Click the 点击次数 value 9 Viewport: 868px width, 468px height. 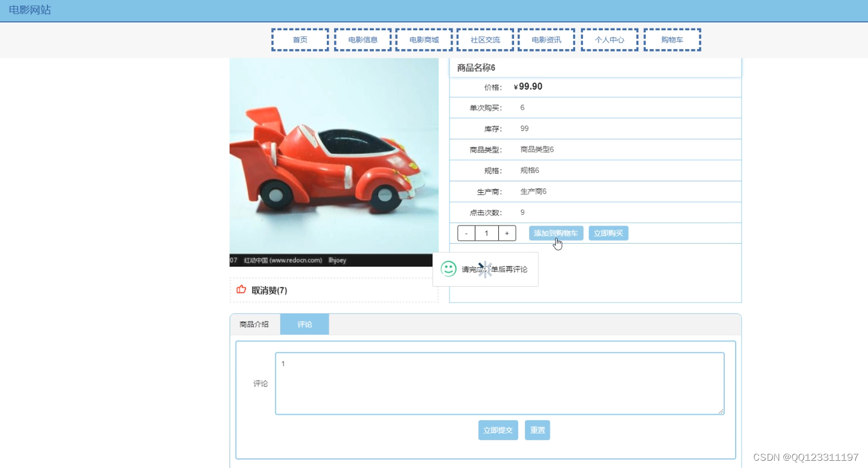[x=522, y=212]
